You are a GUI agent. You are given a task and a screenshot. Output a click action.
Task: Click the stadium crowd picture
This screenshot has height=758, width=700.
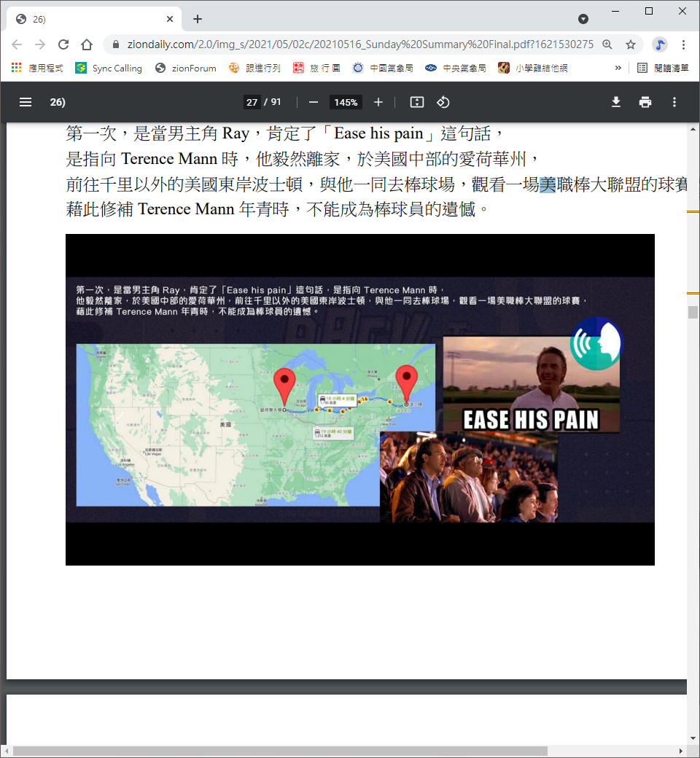coord(469,477)
